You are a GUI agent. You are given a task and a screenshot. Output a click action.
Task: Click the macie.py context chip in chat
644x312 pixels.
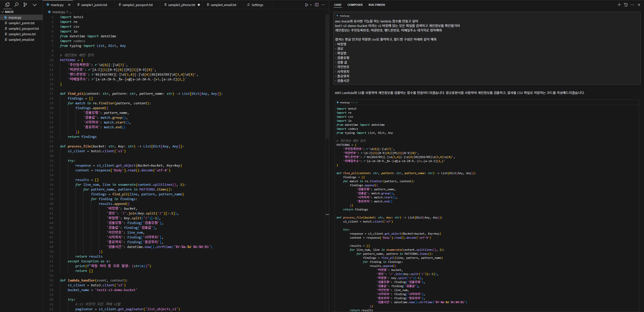[343, 16]
